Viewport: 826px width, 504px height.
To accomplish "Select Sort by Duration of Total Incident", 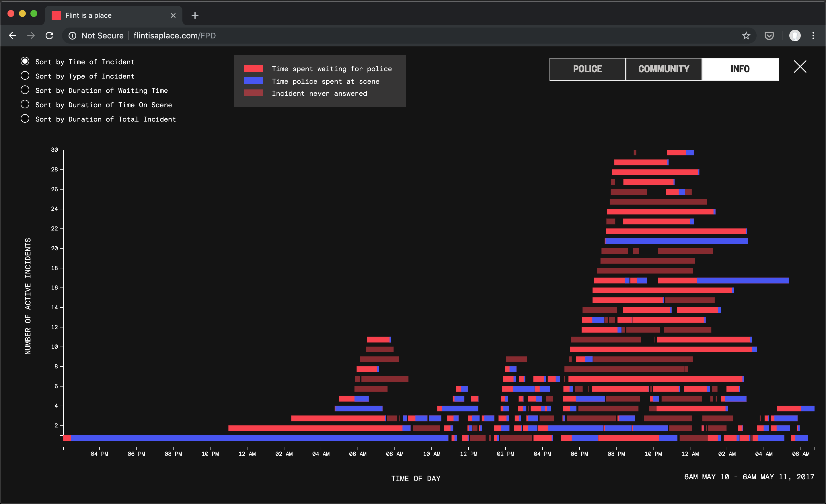I will [x=25, y=119].
